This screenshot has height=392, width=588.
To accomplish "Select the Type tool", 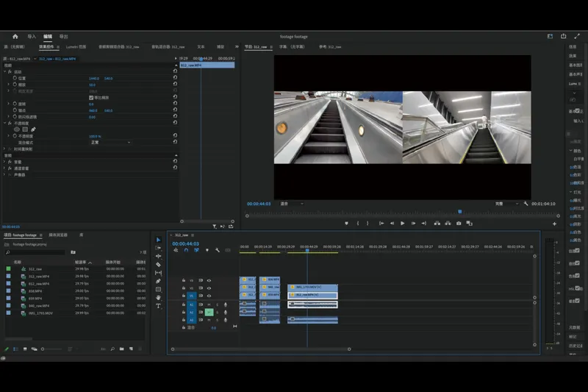I will click(158, 305).
